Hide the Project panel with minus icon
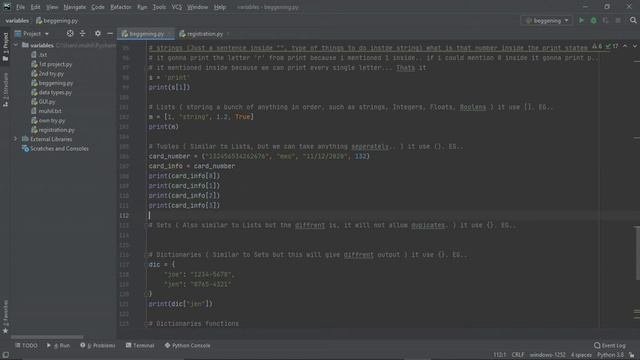 point(110,33)
